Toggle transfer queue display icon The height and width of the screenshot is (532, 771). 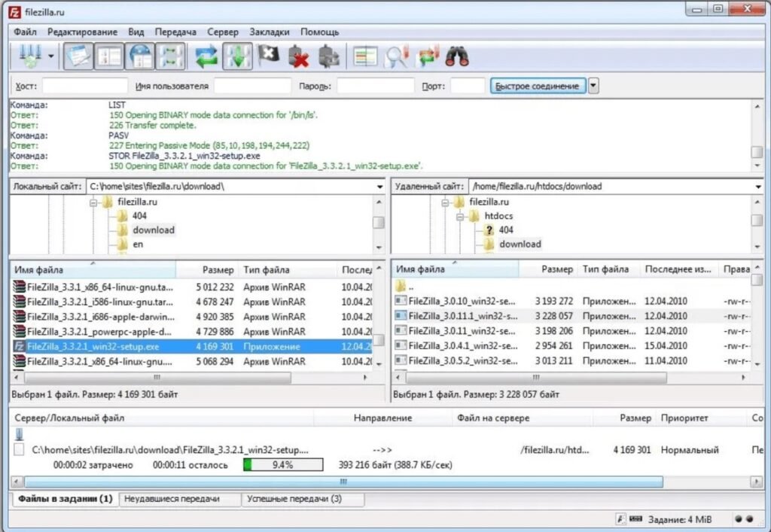tap(170, 56)
